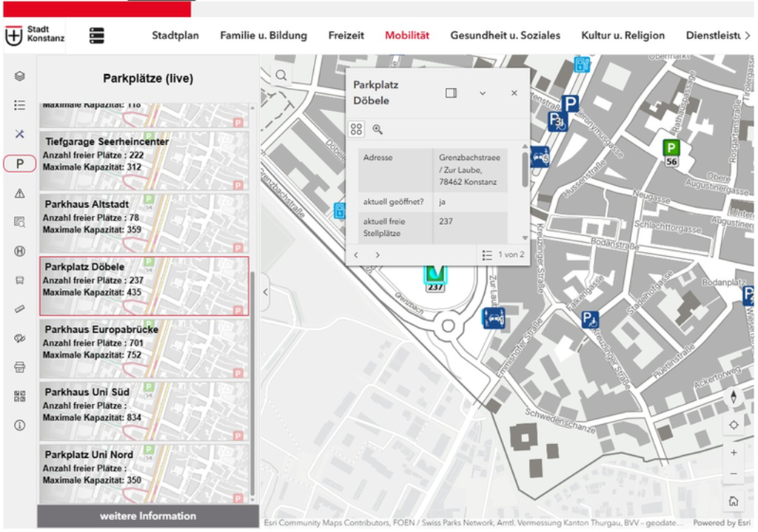758x532 pixels.
Task: Collapse the side panel with the arrow
Action: point(266,292)
